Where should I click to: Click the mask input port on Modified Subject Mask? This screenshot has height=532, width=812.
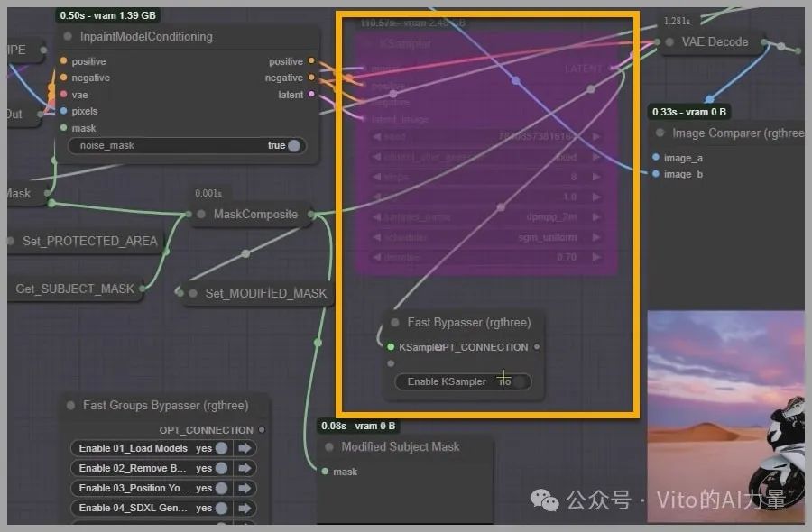click(x=325, y=472)
